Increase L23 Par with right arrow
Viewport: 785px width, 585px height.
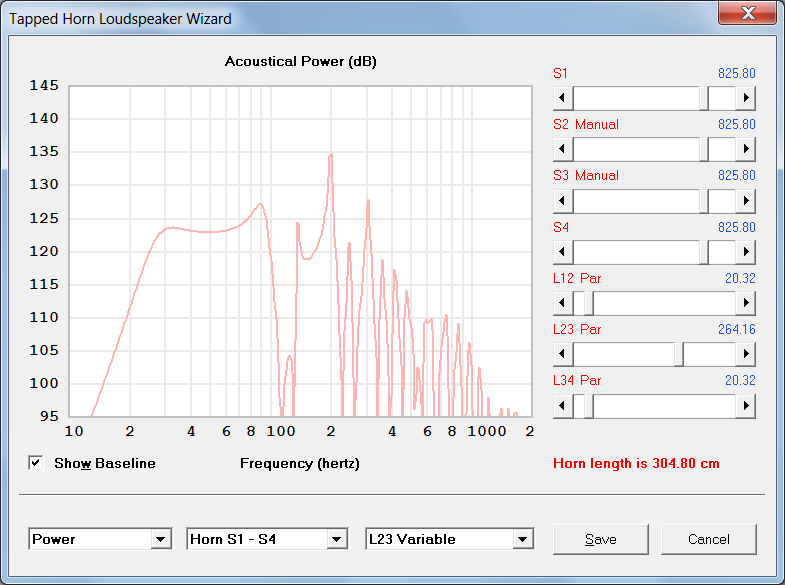pos(745,354)
